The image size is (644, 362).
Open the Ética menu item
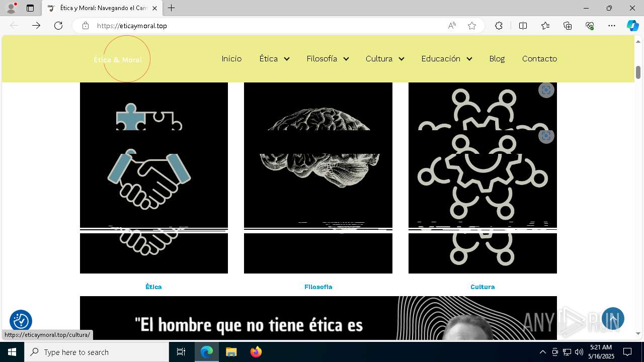coord(269,59)
